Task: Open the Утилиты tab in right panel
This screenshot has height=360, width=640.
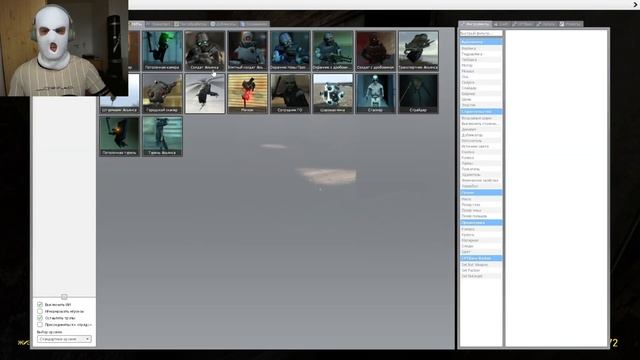Action: coord(570,24)
